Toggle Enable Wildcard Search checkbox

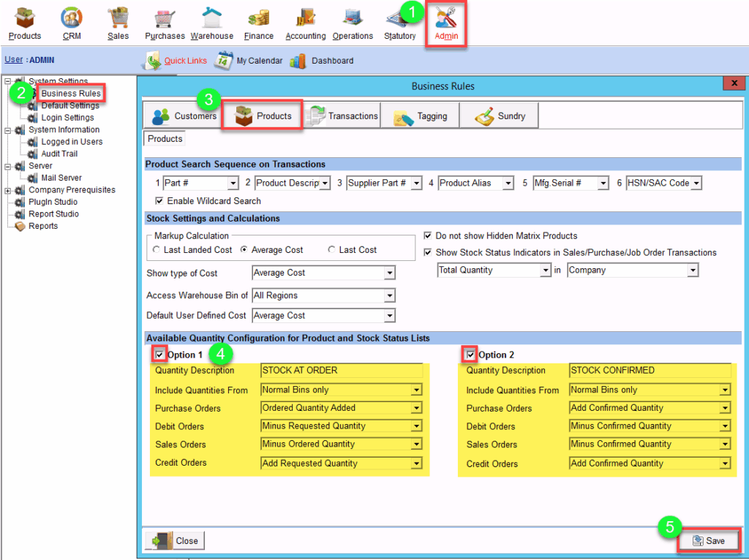coord(159,201)
